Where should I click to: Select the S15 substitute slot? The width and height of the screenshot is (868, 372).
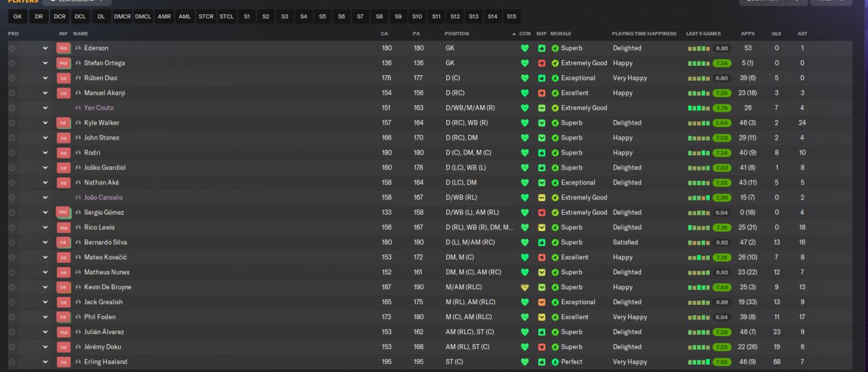point(511,16)
